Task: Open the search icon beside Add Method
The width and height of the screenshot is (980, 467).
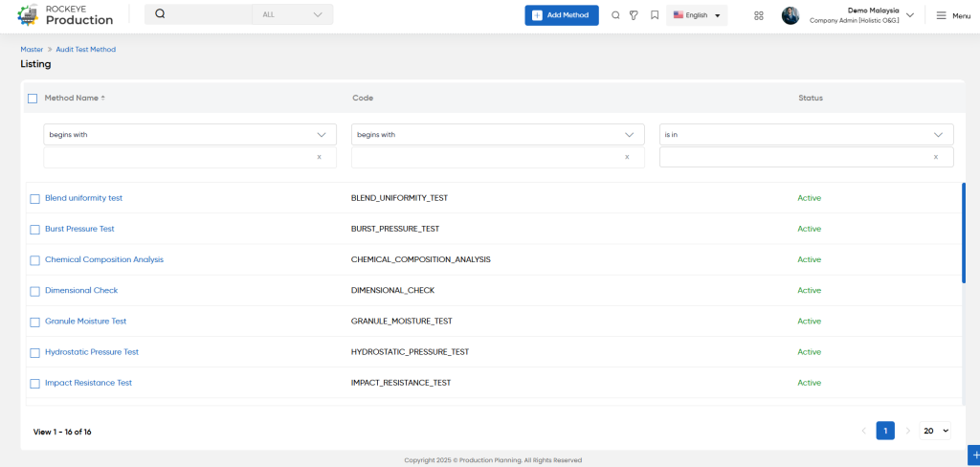Action: (615, 15)
